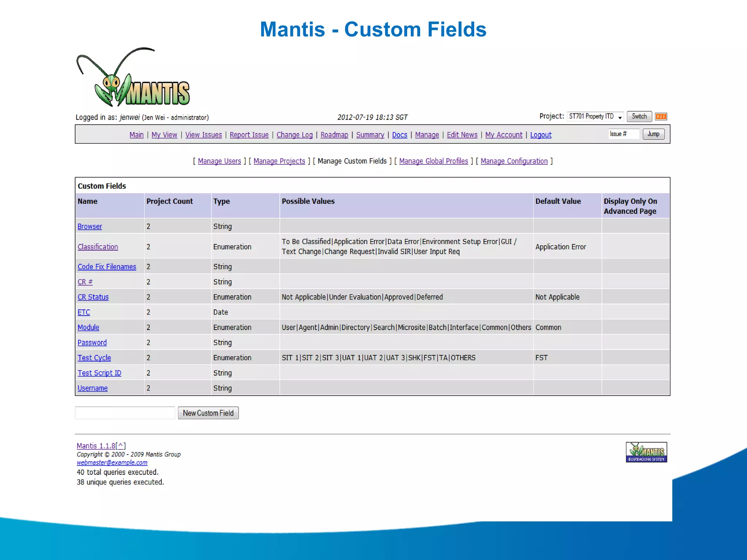Open the Classification custom field

point(98,247)
